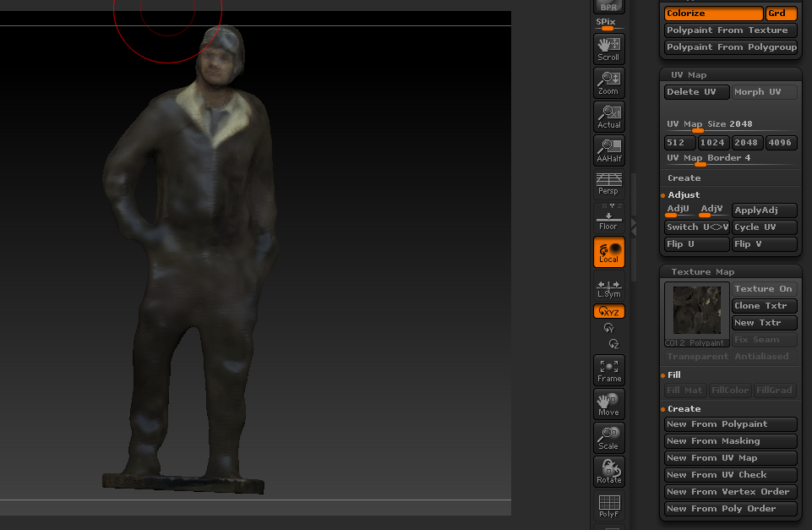
Task: Click Cycle UV
Action: pyautogui.click(x=764, y=227)
